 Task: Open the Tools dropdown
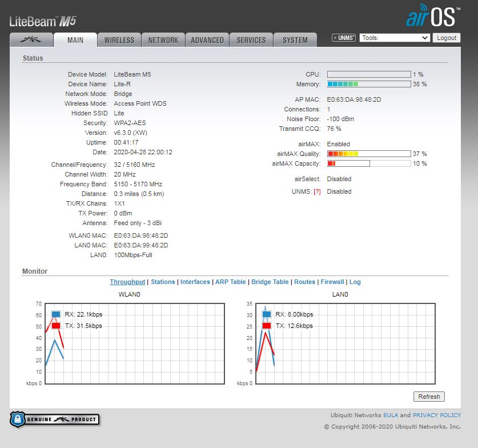(x=394, y=38)
